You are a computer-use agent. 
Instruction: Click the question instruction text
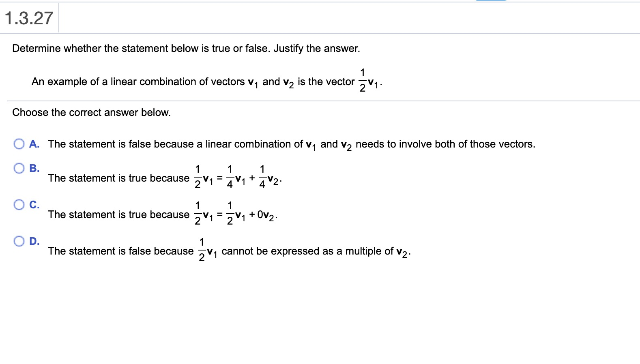(186, 48)
